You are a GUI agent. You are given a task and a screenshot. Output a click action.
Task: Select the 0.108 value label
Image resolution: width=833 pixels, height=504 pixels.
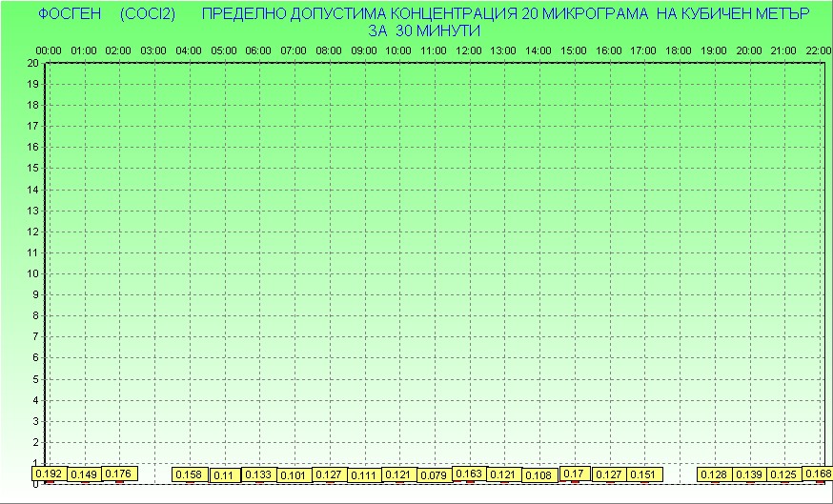click(x=539, y=475)
